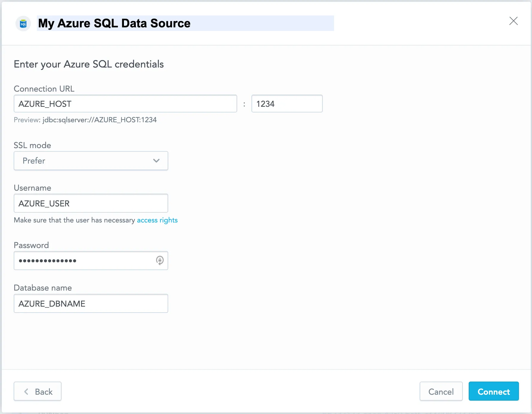Click the SSL mode dropdown chevron icon
The image size is (532, 414).
point(156,161)
